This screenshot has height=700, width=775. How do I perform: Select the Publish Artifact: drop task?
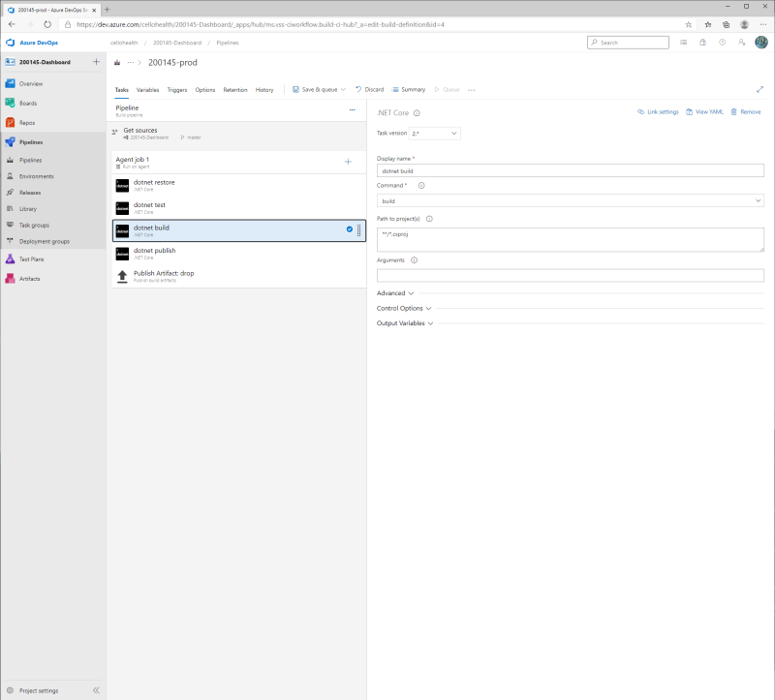click(x=239, y=276)
